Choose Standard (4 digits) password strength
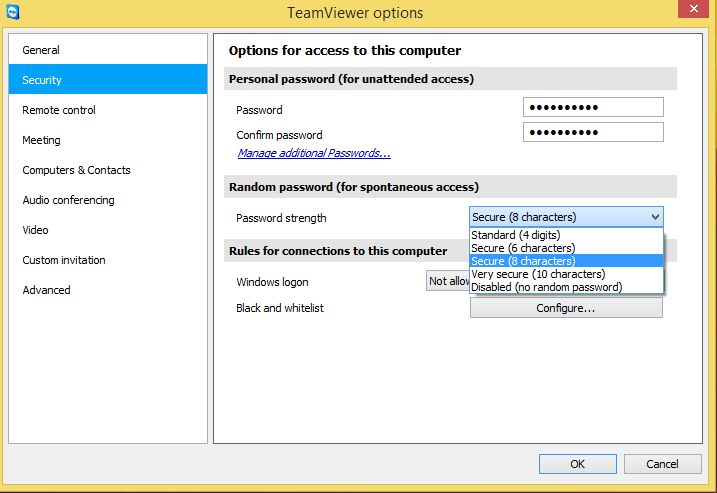717x493 pixels. click(516, 235)
